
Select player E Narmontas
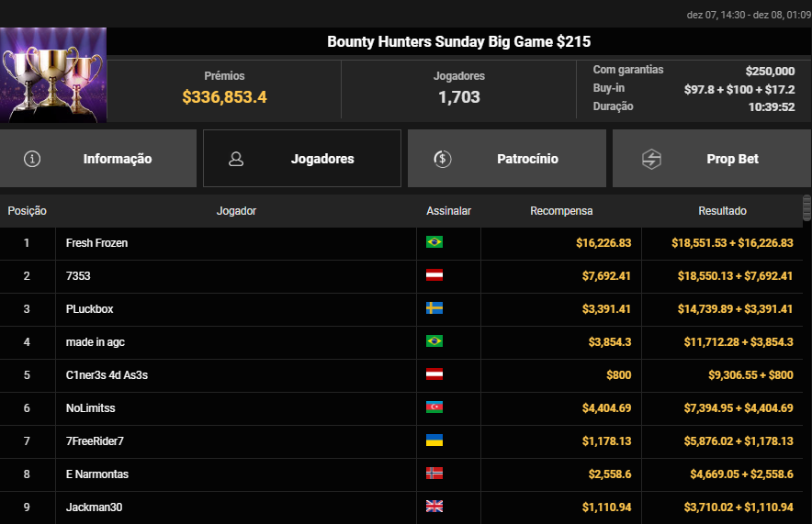(96, 474)
